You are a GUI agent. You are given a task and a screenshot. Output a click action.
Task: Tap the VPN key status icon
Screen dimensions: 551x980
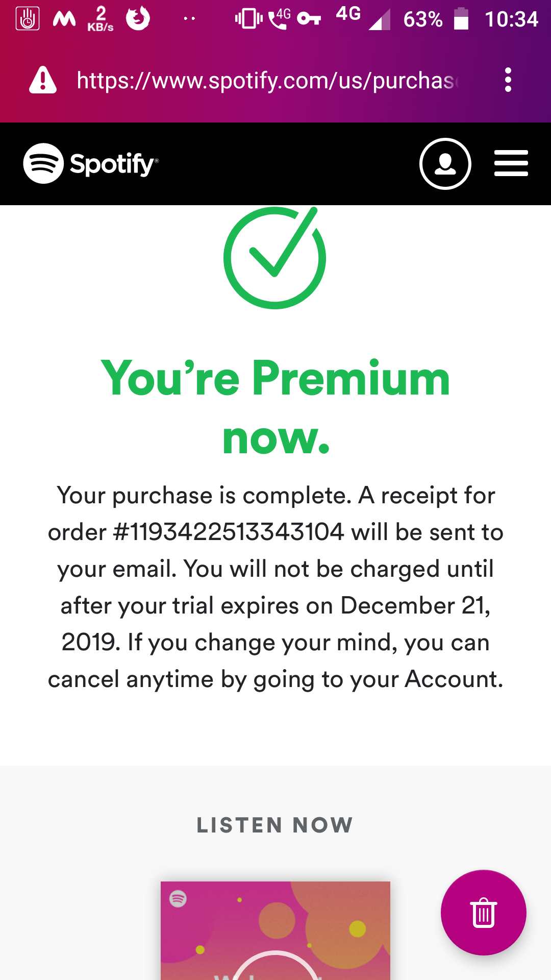click(x=309, y=19)
